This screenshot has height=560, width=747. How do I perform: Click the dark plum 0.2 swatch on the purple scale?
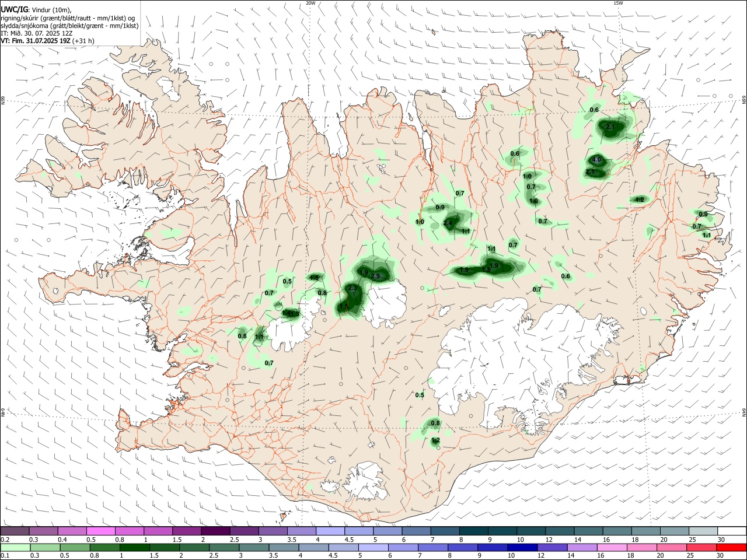pyautogui.click(x=15, y=531)
